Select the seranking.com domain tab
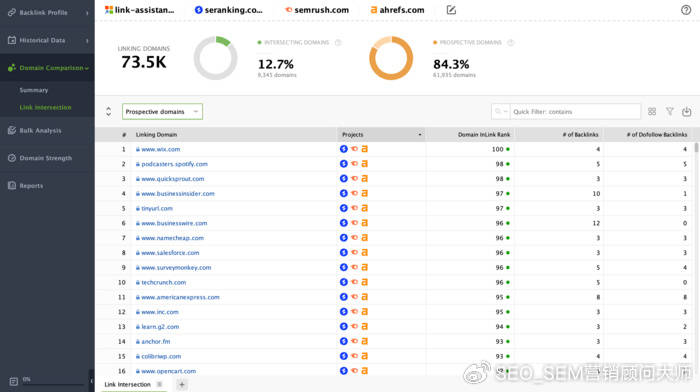700x392 pixels. click(x=229, y=10)
